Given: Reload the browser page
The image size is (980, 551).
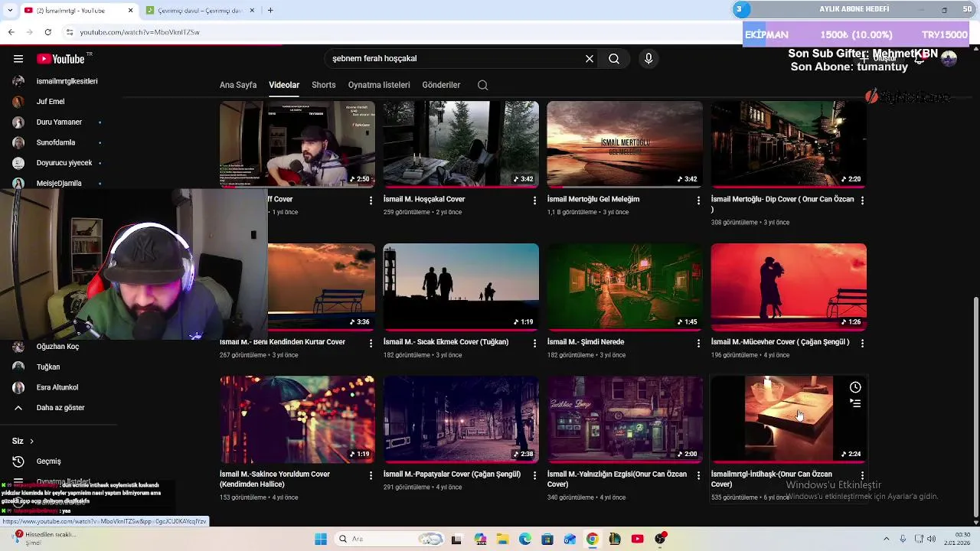Looking at the screenshot, I should point(47,32).
